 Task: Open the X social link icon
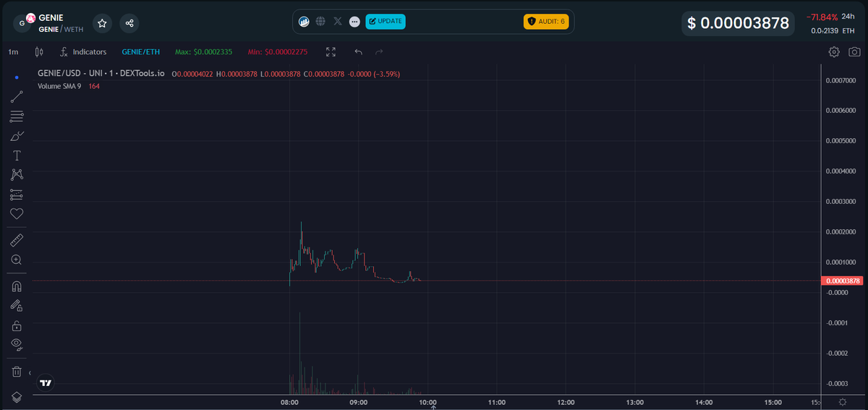[x=338, y=22]
